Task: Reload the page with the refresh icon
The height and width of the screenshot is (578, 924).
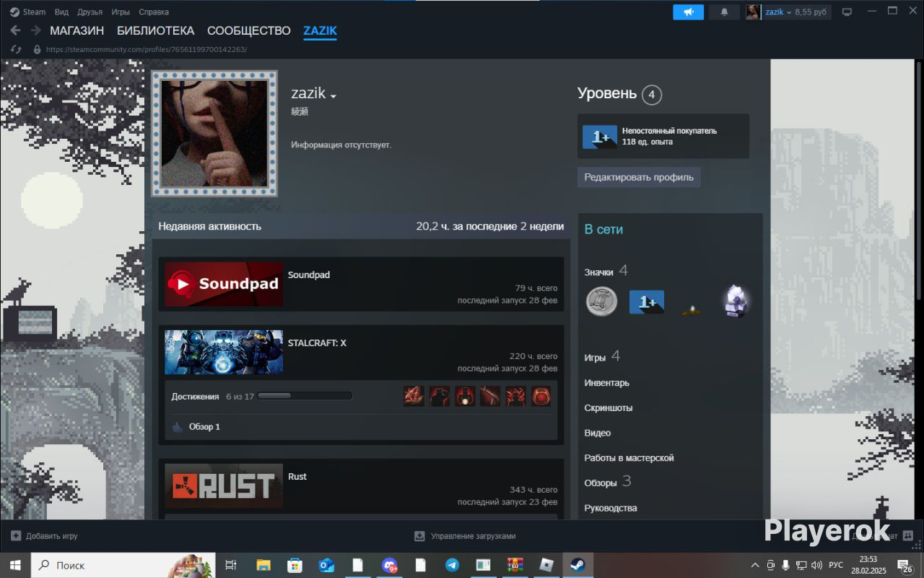Action: click(16, 49)
